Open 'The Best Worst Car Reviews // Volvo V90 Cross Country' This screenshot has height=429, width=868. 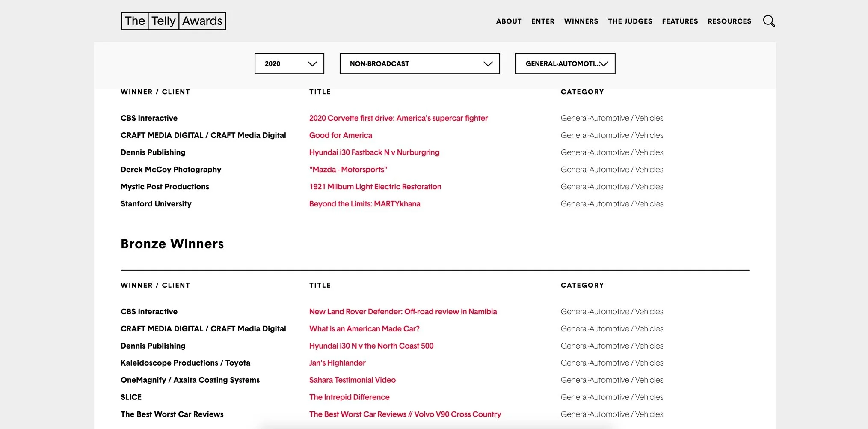click(x=405, y=414)
